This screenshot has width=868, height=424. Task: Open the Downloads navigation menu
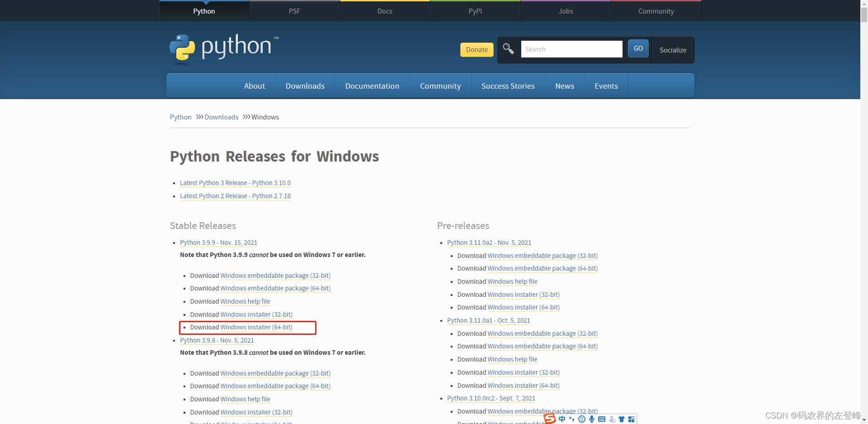305,86
